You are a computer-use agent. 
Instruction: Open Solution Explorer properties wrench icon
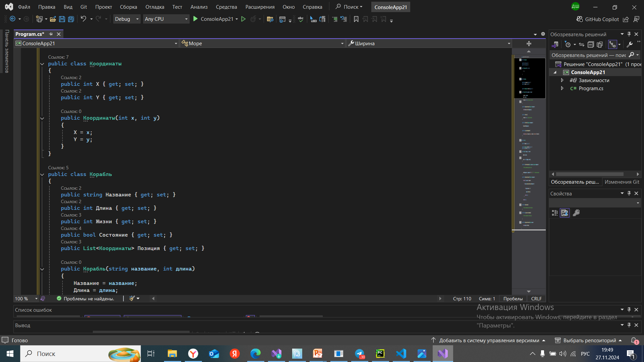[630, 45]
